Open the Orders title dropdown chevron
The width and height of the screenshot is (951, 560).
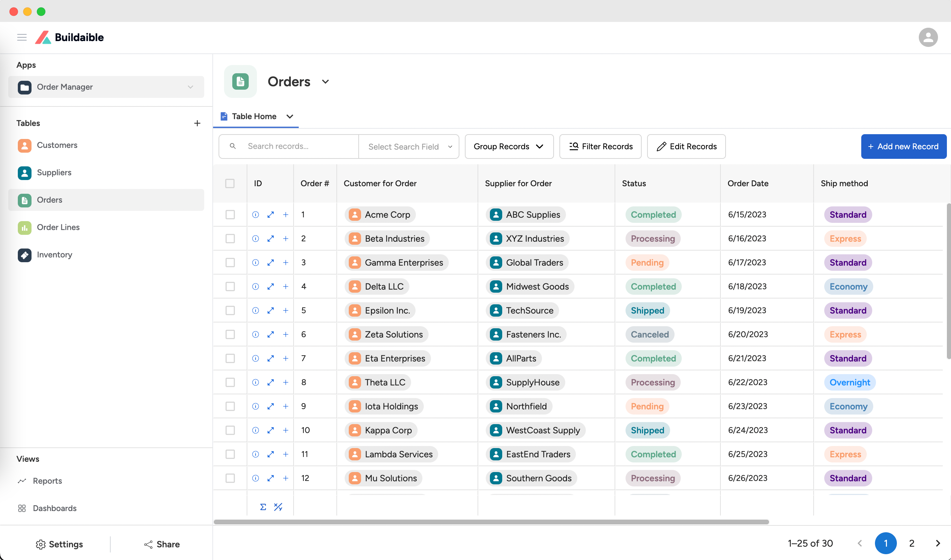pyautogui.click(x=325, y=81)
